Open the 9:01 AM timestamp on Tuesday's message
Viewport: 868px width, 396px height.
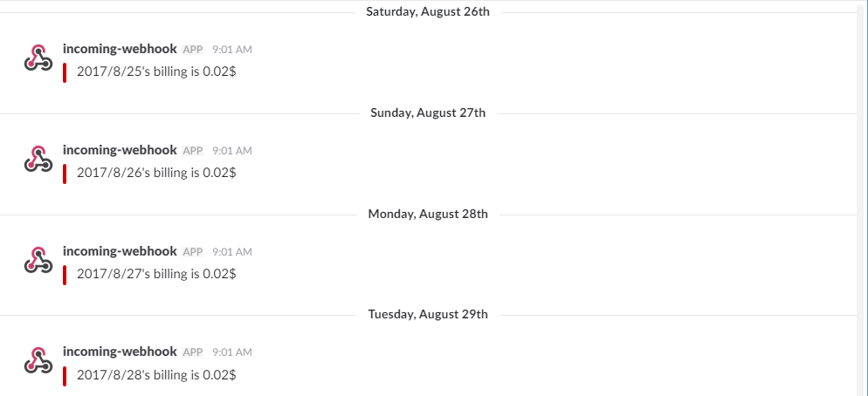(232, 352)
